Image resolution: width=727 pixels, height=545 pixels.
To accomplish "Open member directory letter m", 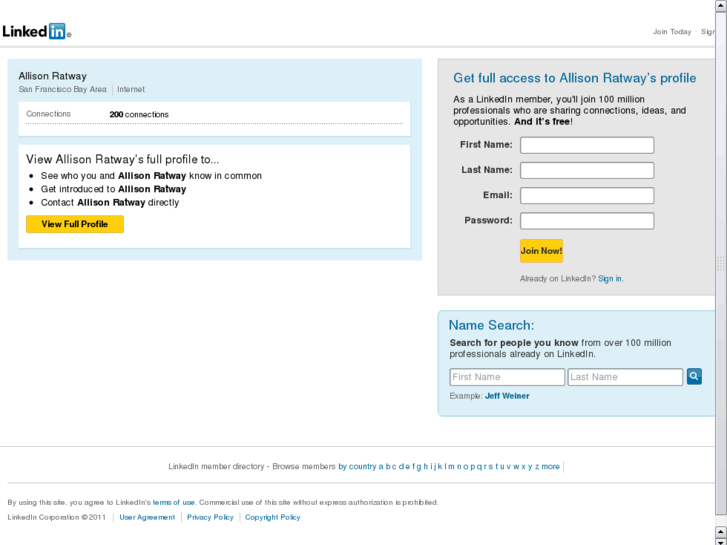I will 452,467.
